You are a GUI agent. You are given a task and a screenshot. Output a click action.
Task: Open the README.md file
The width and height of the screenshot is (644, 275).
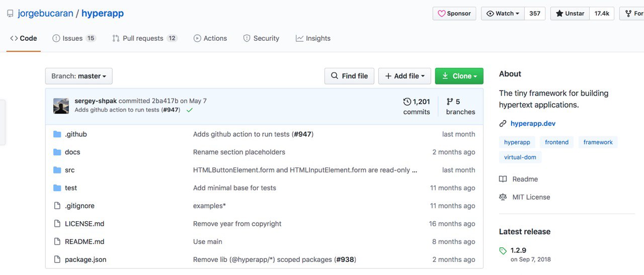(85, 241)
